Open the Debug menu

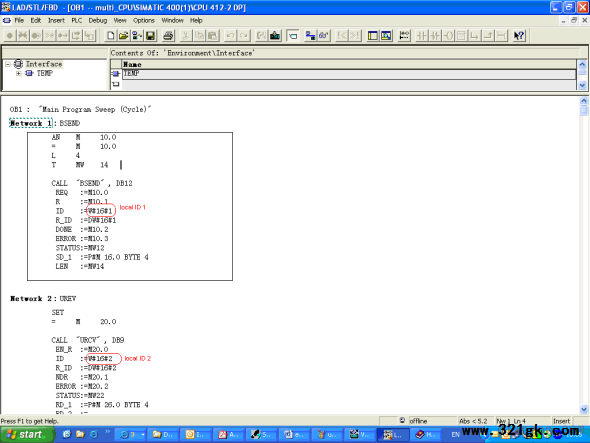(98, 20)
